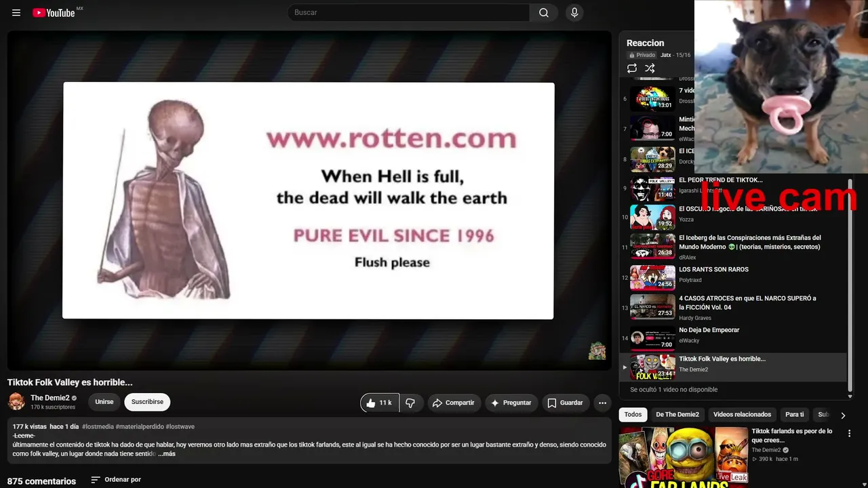868x488 pixels.
Task: Click the Privado playlist privacy label
Action: [642, 56]
